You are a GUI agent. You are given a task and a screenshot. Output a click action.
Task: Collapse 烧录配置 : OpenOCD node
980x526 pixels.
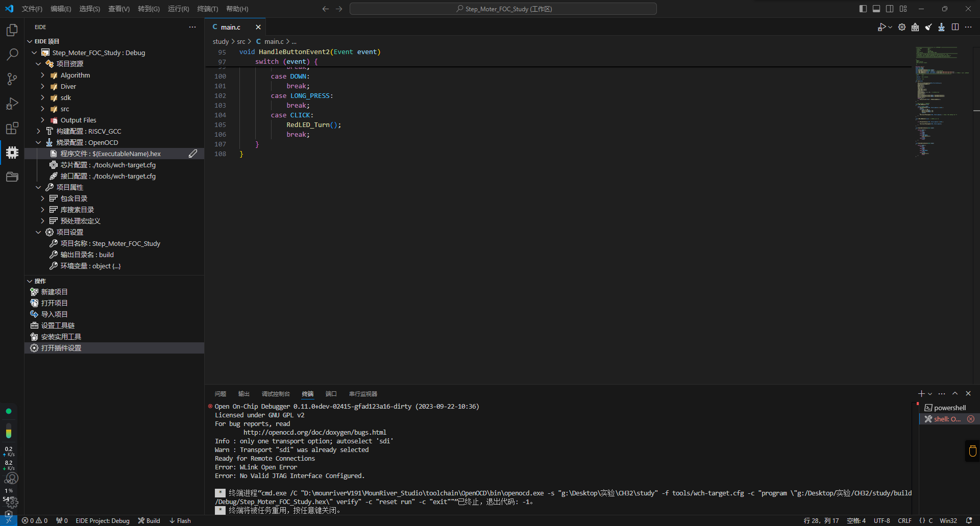[x=38, y=142]
